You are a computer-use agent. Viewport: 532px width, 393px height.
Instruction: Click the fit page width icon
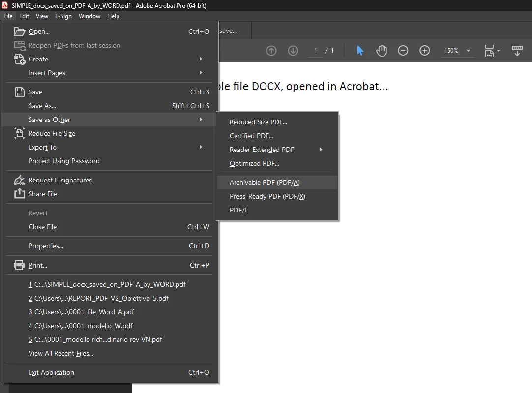489,51
